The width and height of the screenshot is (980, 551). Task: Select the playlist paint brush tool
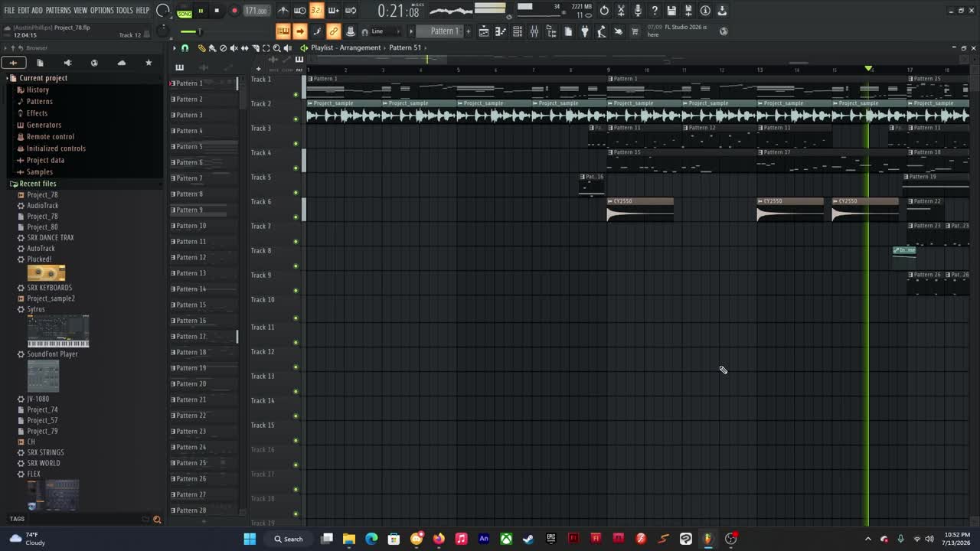tap(212, 47)
